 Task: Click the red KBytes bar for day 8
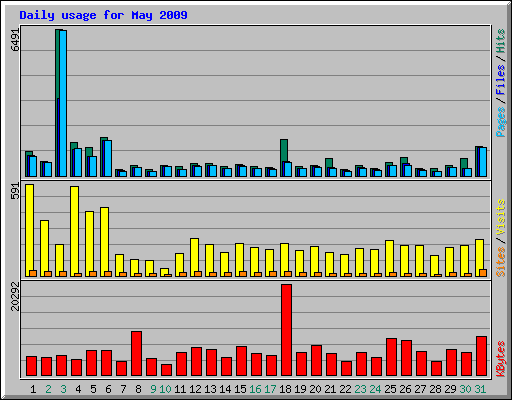click(x=136, y=353)
